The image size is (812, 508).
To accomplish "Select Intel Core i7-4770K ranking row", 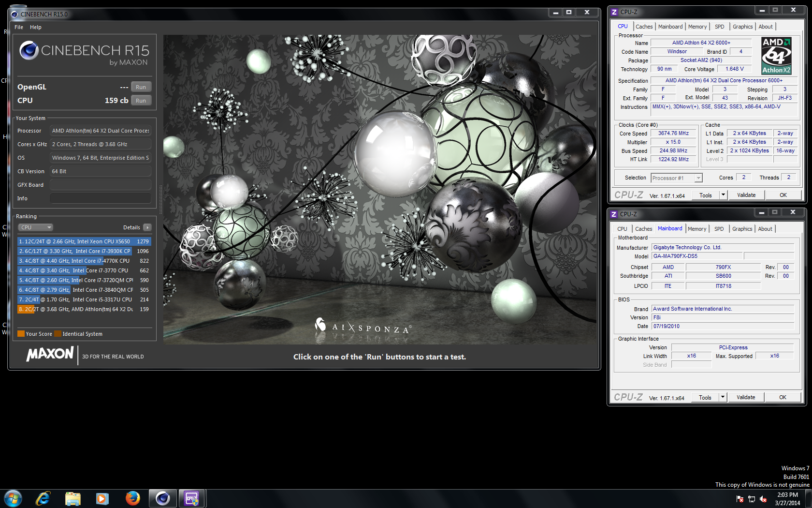I will click(x=84, y=261).
